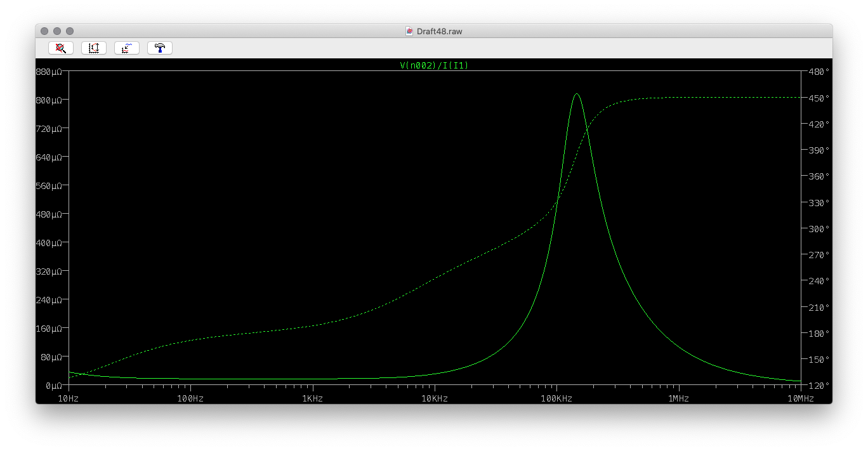
Task: Click the 0µΩ label at axis bottom
Action: [53, 385]
